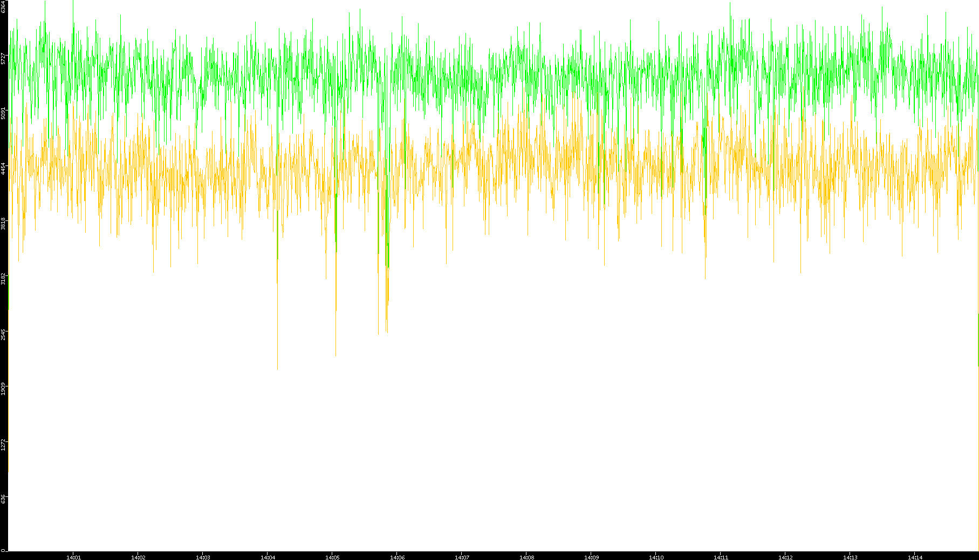Viewport: 979px width, 560px height.
Task: Select the 5727 vertical axis label
Action: pos(4,58)
